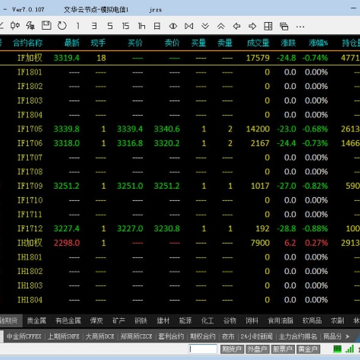Viewport: 360px width, 360px height.
Task: Select the IF加权 contract row
Action: pos(180,58)
